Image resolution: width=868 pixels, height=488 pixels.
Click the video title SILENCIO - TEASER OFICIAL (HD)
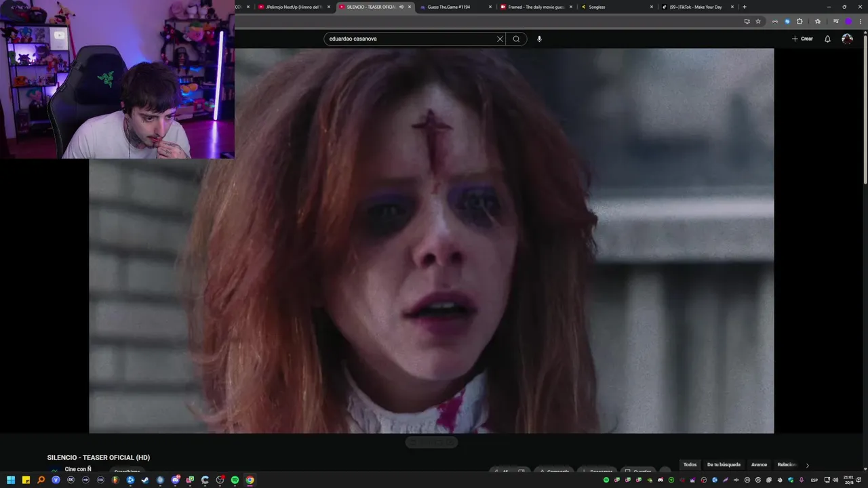point(98,457)
